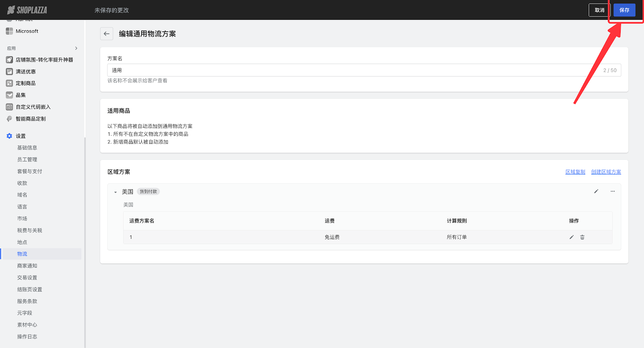Screen dimensions: 644x348
Task: Click the 店铺氛围-转化率提升神器 app icon
Action: pyautogui.click(x=9, y=60)
